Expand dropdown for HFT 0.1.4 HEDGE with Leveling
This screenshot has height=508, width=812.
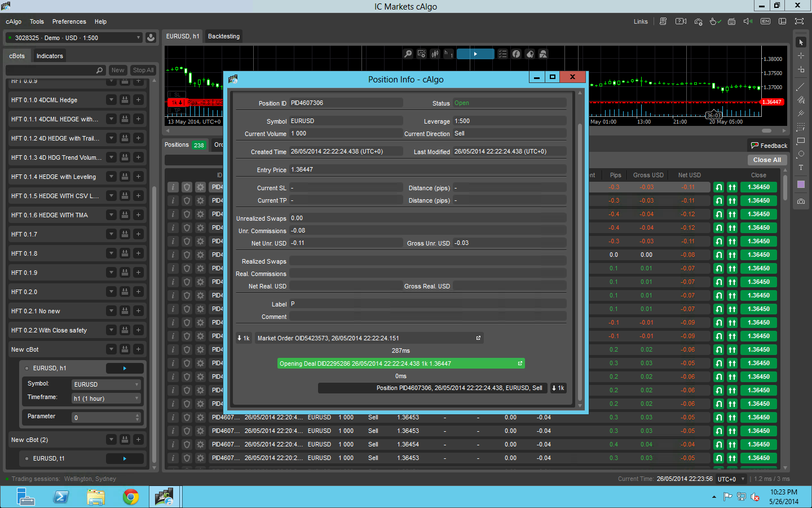pyautogui.click(x=111, y=177)
